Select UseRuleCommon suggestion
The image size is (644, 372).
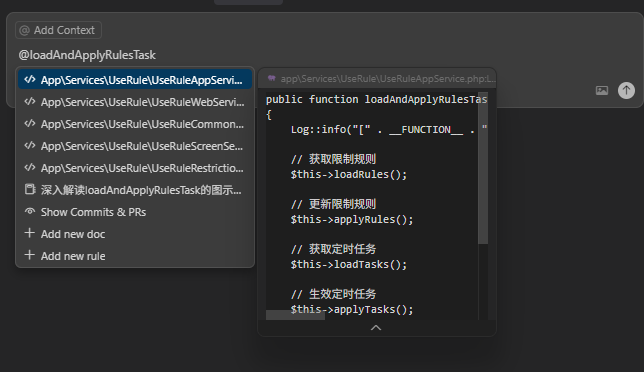[x=135, y=124]
